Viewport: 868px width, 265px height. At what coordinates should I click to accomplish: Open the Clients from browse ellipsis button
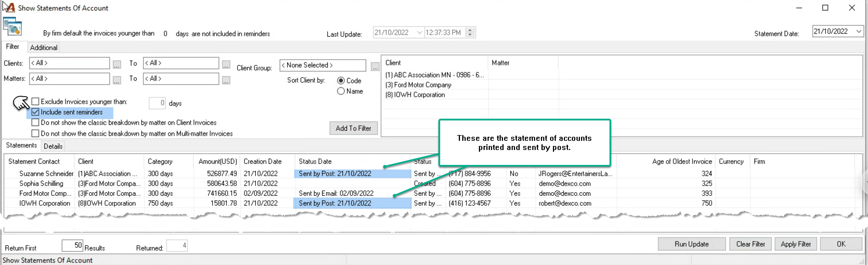click(116, 64)
